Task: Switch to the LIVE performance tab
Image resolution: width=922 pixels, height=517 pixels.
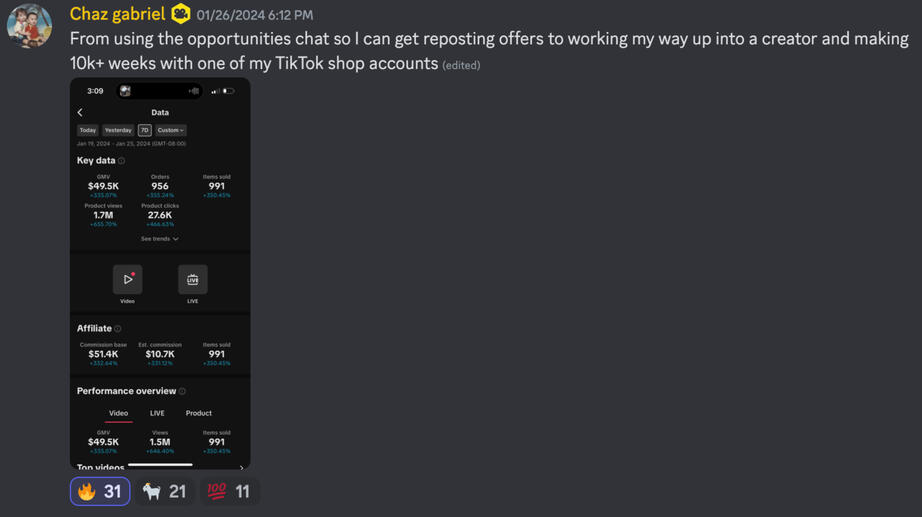Action: [x=157, y=413]
